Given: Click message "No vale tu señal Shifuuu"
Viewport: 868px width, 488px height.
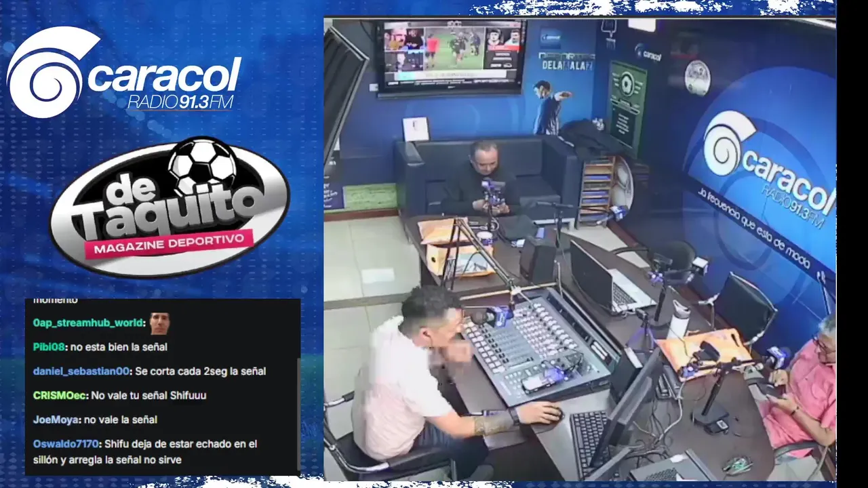Looking at the screenshot, I should (149, 395).
